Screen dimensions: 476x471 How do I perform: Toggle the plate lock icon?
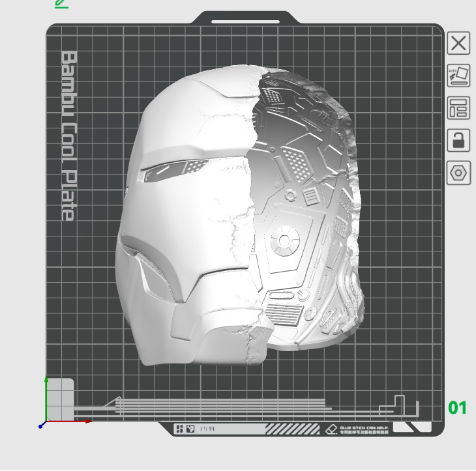[458, 141]
